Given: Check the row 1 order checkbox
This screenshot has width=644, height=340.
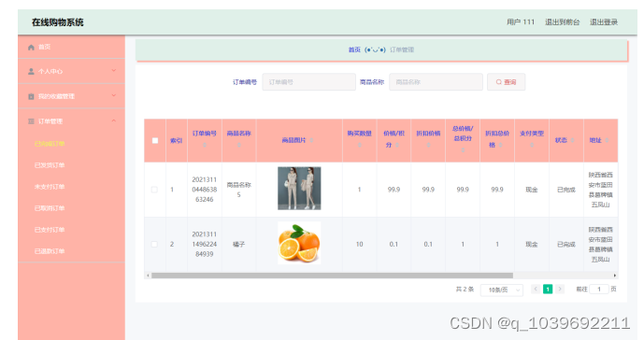Looking at the screenshot, I should click(154, 190).
